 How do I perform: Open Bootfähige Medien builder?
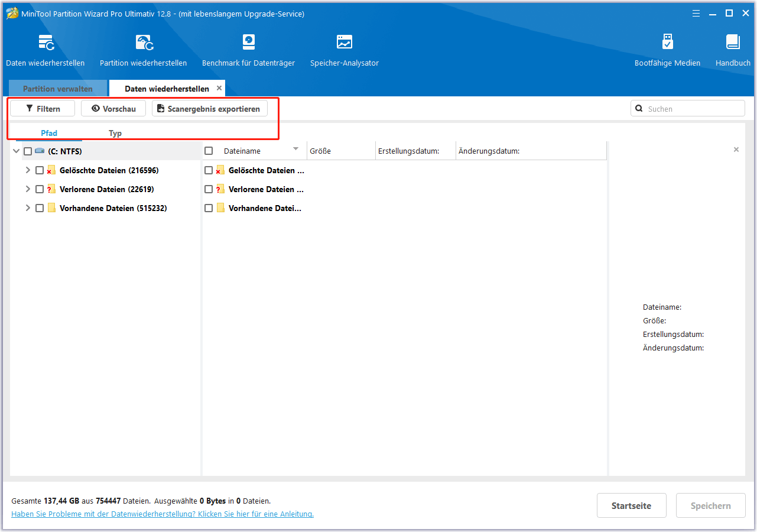667,50
